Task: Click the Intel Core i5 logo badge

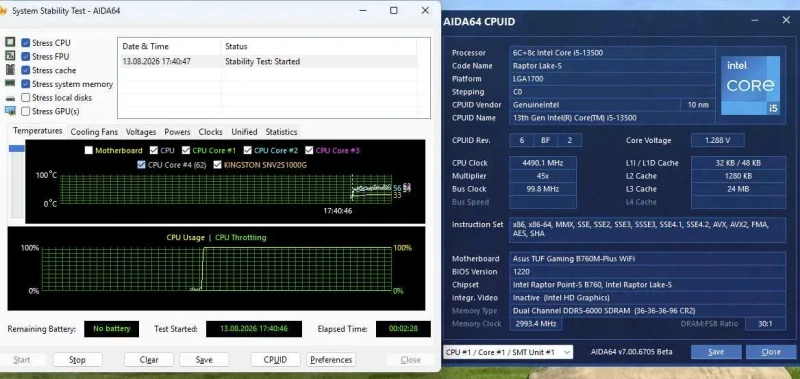Action: pos(750,85)
